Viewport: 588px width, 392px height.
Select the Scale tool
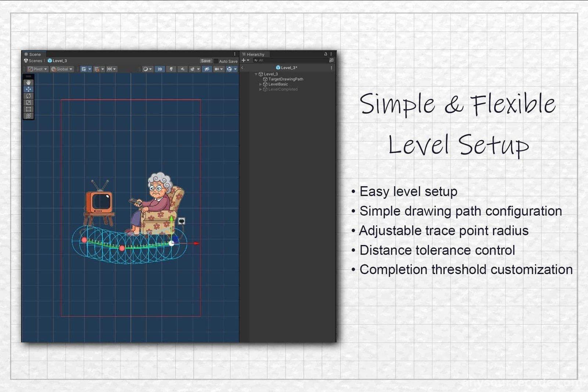tap(28, 103)
